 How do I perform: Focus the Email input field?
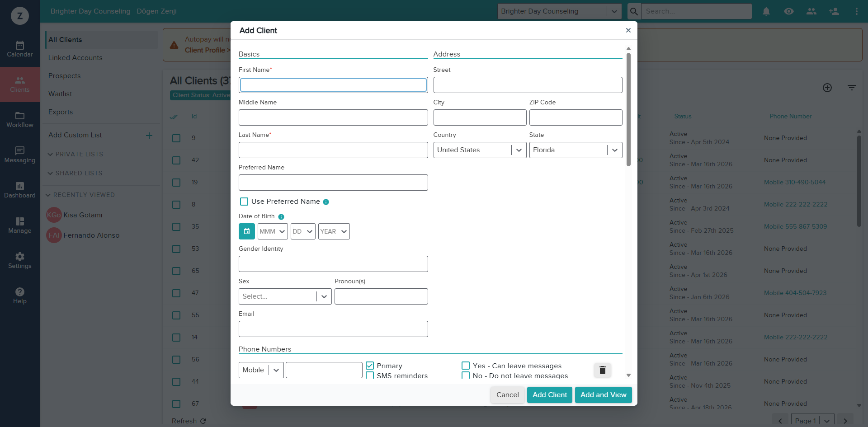(333, 329)
